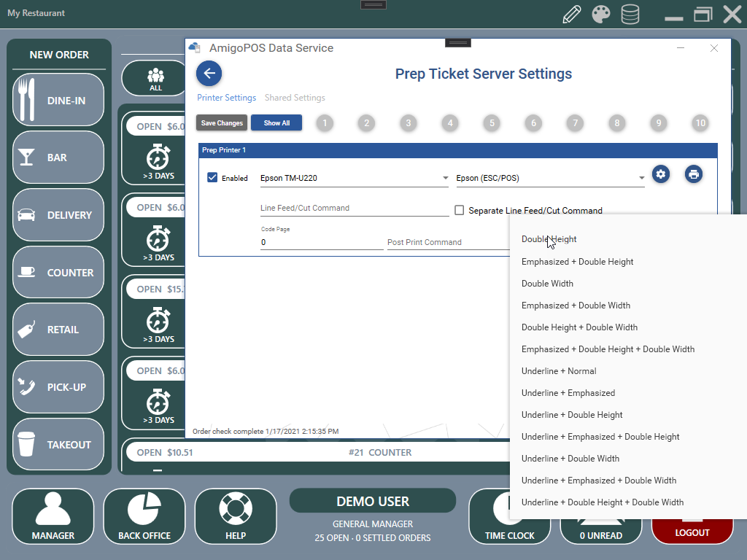Disable the Prep Printer 1 Enabled checkbox
The image size is (747, 560).
[213, 178]
